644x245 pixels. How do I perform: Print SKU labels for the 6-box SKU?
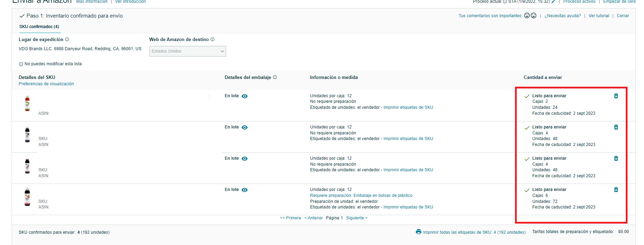point(408,207)
